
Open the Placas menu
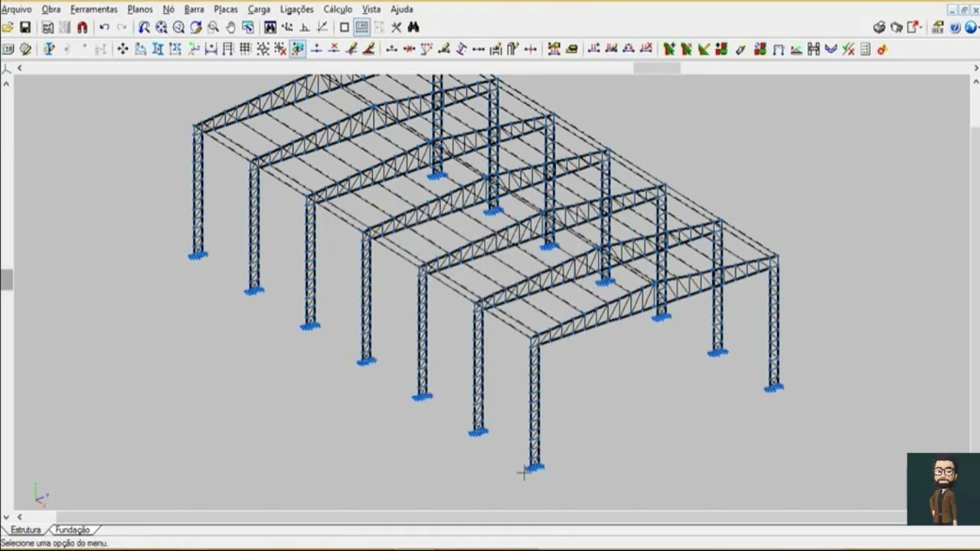(226, 9)
